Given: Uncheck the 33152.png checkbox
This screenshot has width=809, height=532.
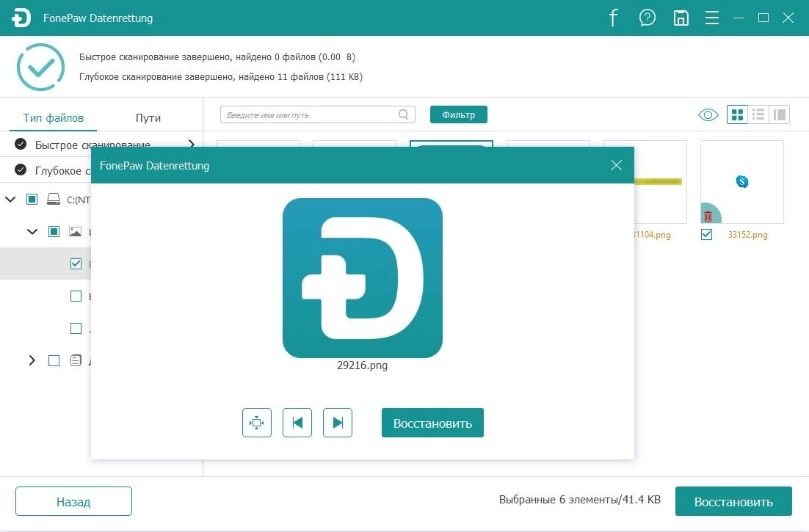Looking at the screenshot, I should 707,235.
